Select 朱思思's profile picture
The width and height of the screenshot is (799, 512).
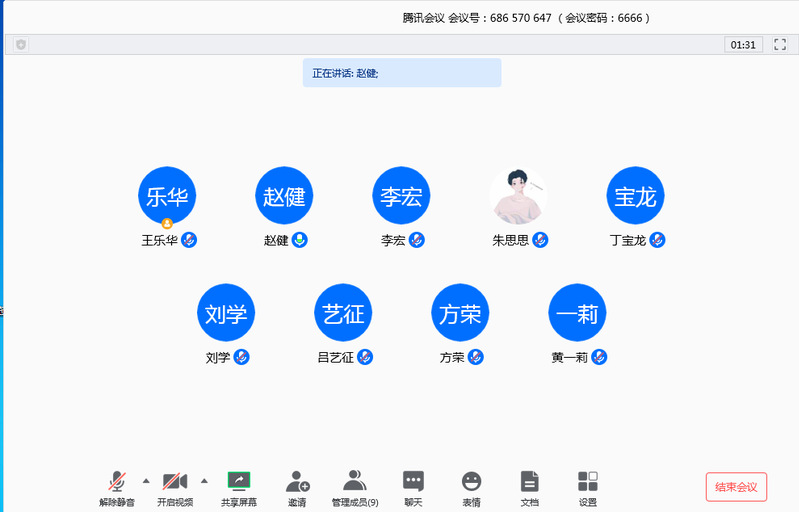click(518, 196)
